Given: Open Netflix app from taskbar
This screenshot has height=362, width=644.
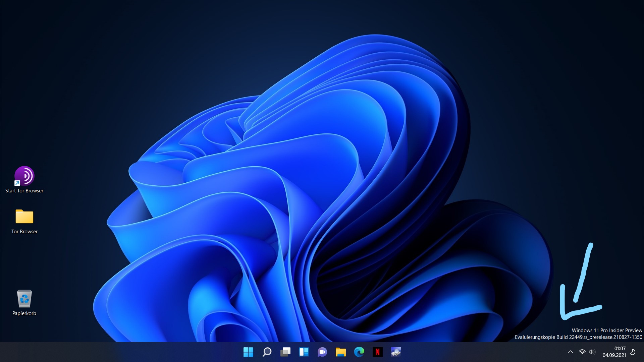Looking at the screenshot, I should click(x=377, y=352).
